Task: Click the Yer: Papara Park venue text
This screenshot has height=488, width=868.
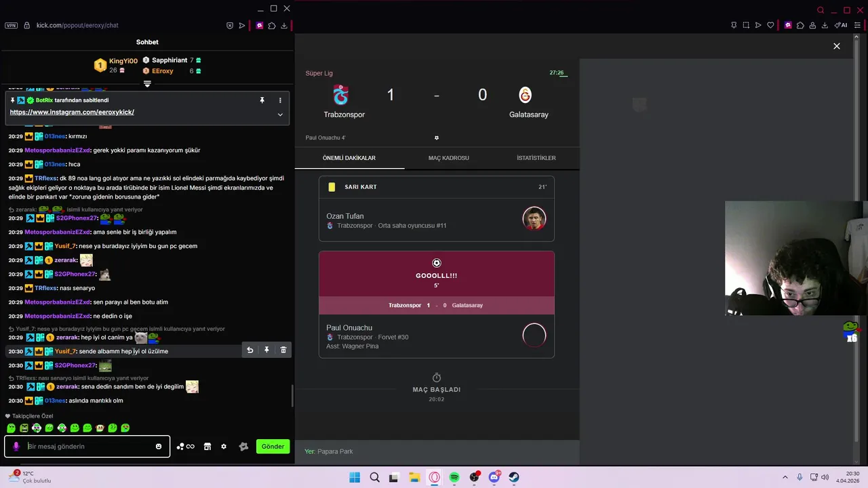Action: [x=329, y=451]
